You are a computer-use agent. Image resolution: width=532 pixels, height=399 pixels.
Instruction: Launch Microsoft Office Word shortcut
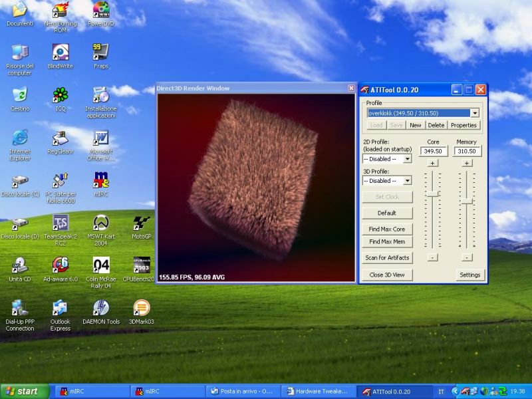click(x=101, y=145)
